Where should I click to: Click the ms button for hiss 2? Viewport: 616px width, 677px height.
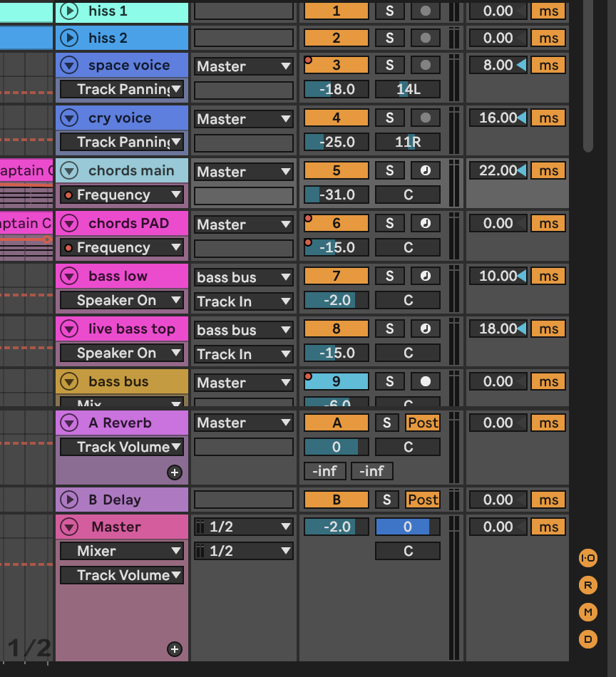coord(548,38)
